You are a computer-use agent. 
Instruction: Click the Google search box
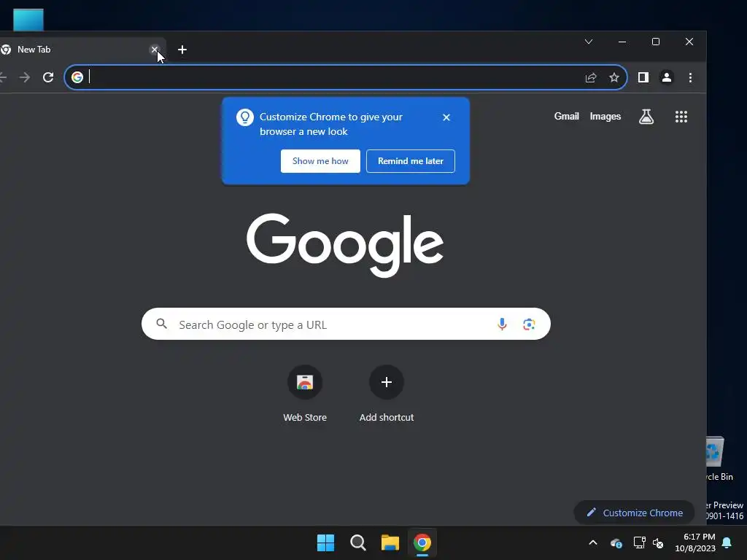tap(346, 324)
